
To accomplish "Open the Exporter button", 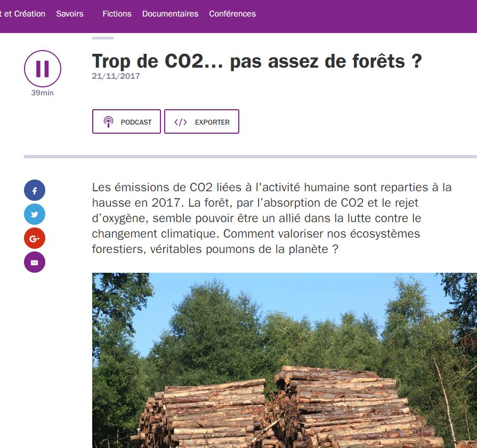I will 201,121.
